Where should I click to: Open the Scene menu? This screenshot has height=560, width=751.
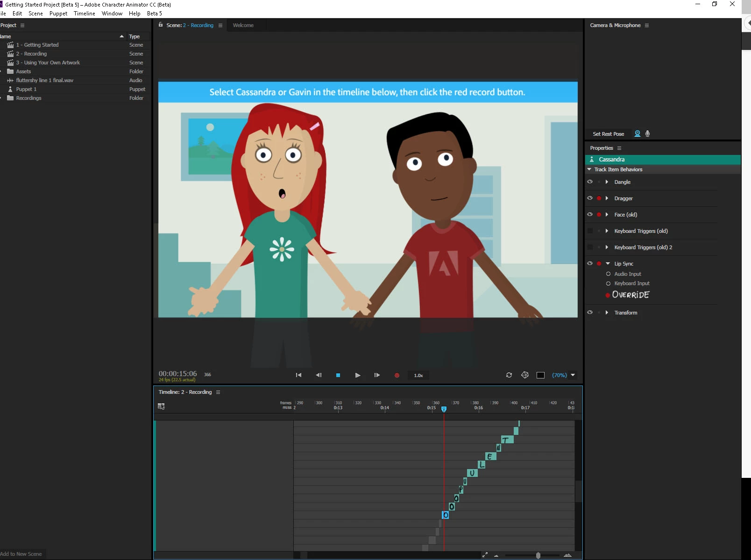point(35,14)
